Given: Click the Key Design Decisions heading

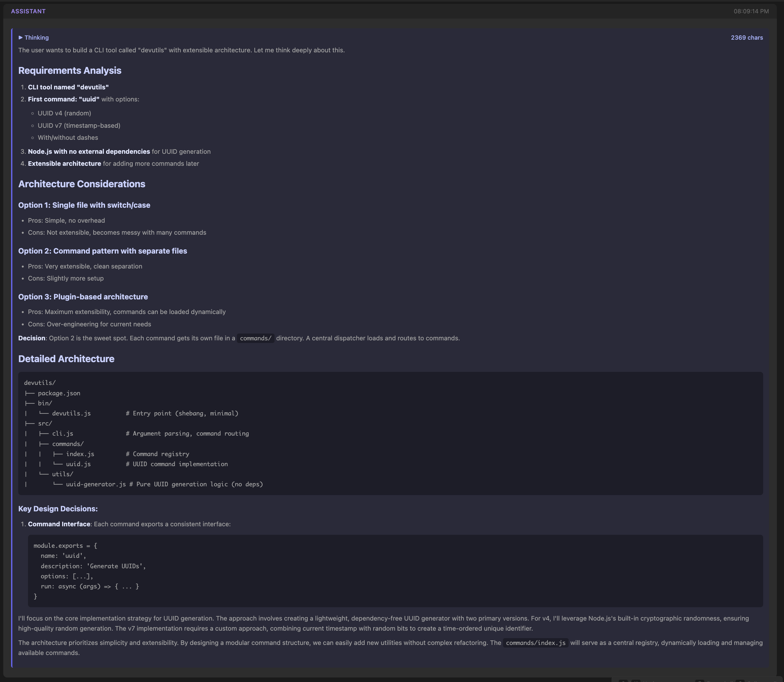Looking at the screenshot, I should coord(58,508).
